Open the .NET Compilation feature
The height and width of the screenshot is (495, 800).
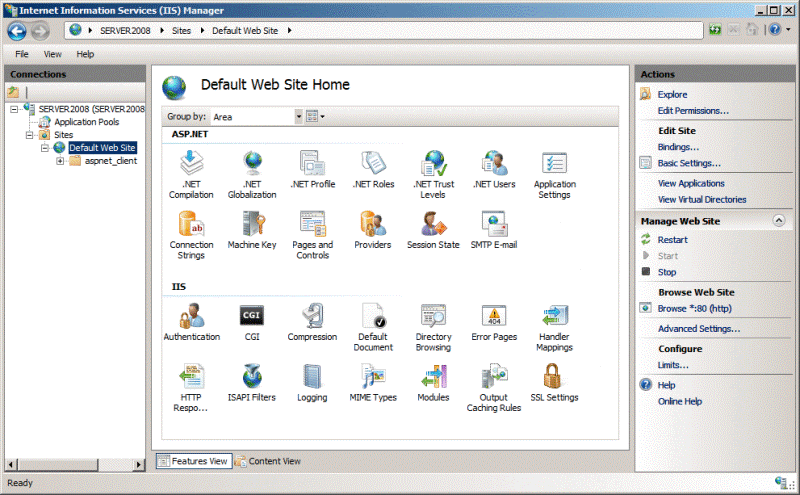[x=191, y=175]
